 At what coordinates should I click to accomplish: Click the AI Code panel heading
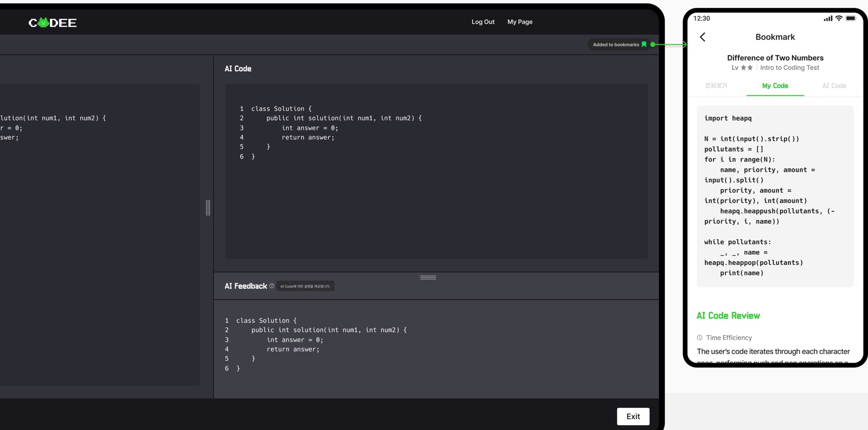click(x=238, y=68)
